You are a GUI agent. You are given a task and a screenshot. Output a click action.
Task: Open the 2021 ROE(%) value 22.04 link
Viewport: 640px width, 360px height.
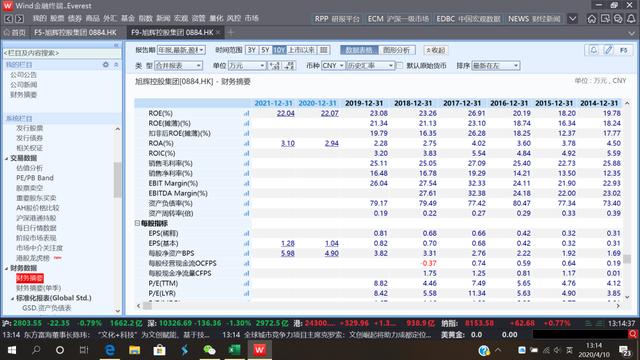285,113
